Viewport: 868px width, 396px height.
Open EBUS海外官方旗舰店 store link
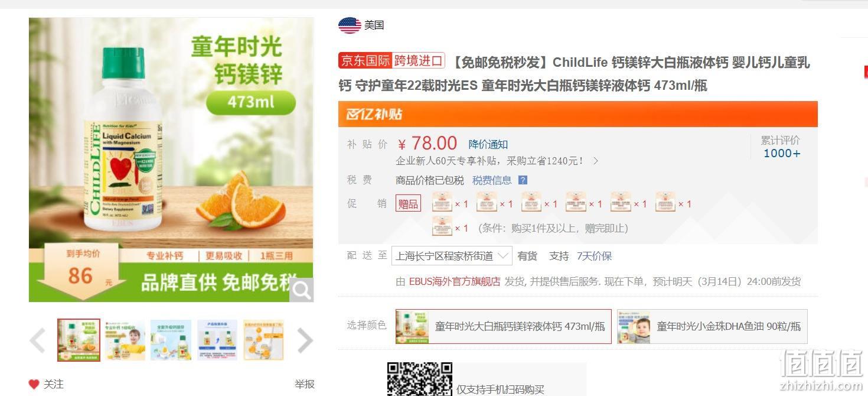(x=455, y=281)
